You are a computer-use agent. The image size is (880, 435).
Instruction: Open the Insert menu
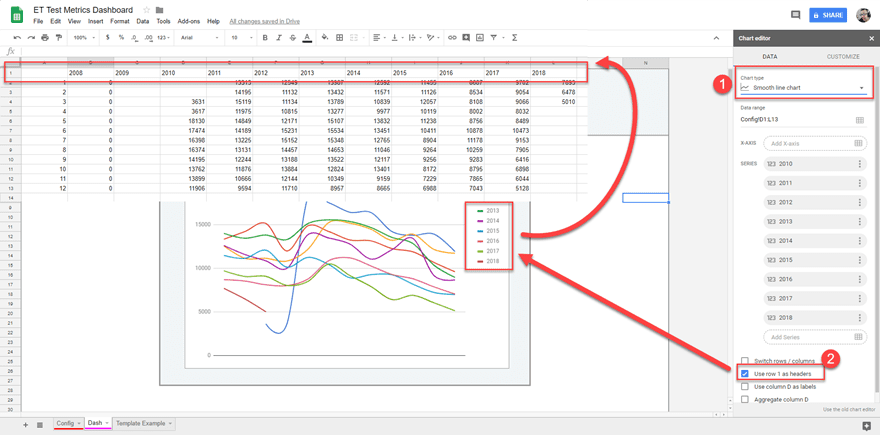[95, 21]
